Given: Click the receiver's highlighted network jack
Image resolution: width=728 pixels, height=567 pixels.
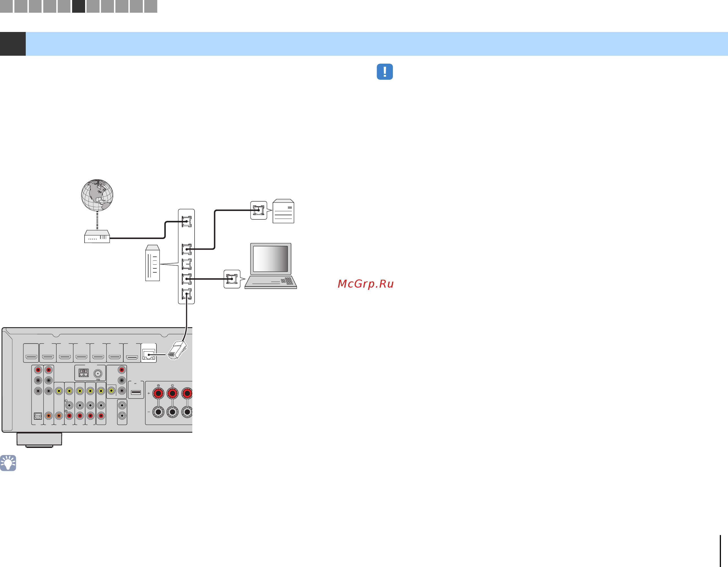Looking at the screenshot, I should click(x=149, y=354).
